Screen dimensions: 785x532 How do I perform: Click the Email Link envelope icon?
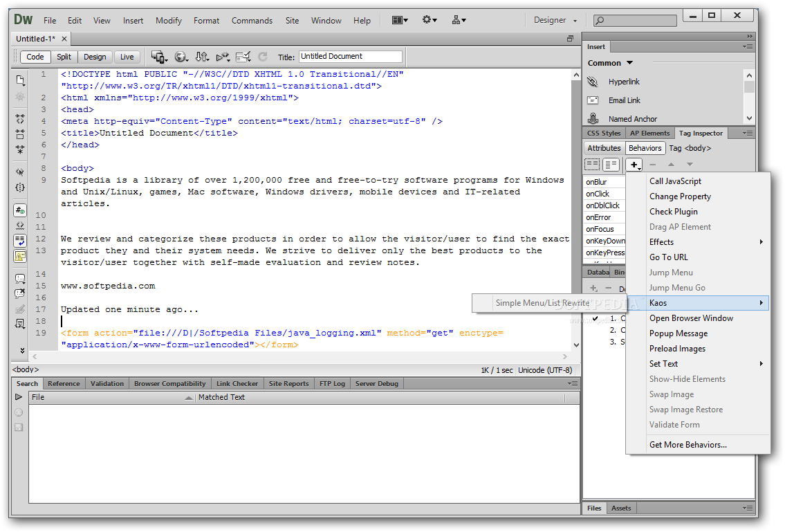coord(593,100)
